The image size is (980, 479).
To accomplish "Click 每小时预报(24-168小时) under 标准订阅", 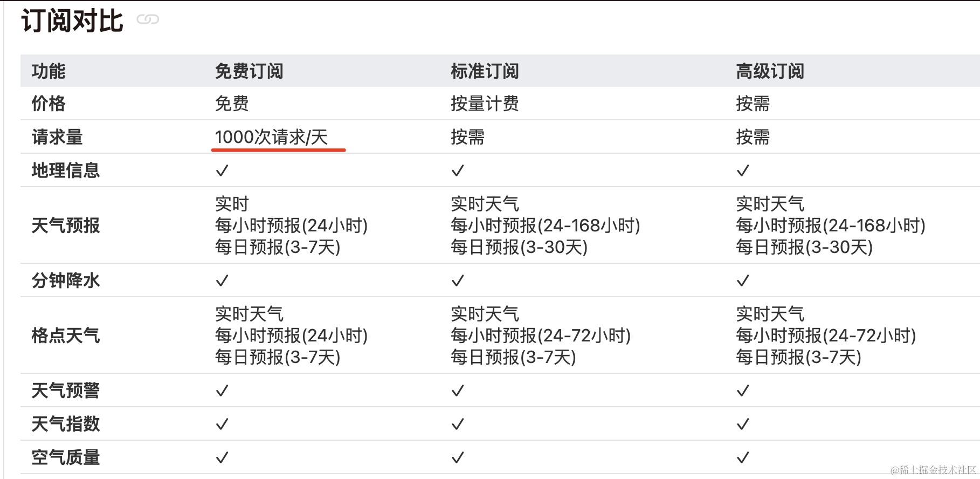I will click(545, 225).
